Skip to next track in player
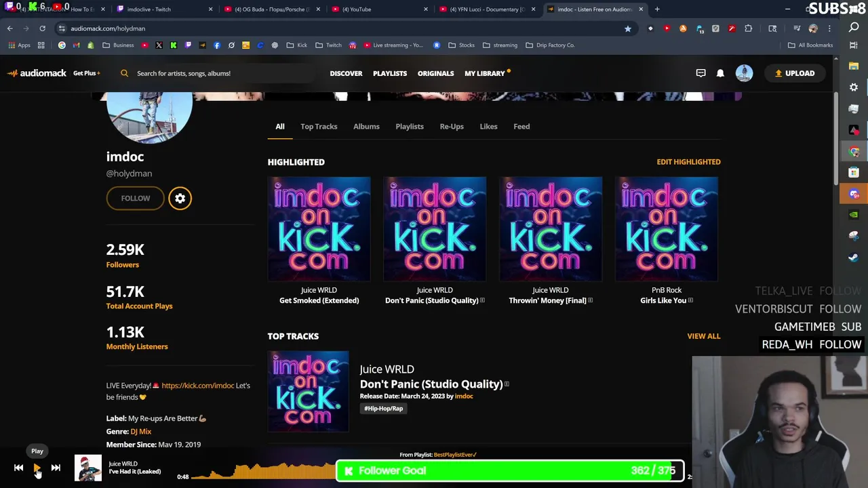868x488 pixels. pyautogui.click(x=56, y=468)
